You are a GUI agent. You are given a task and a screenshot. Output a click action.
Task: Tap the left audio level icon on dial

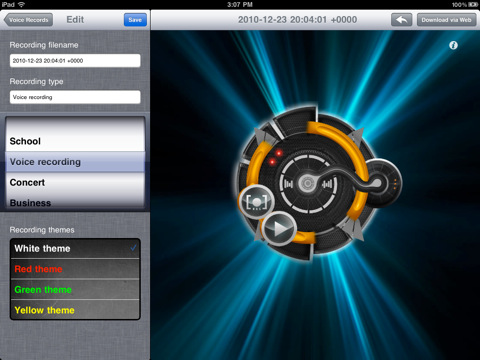coord(288,183)
